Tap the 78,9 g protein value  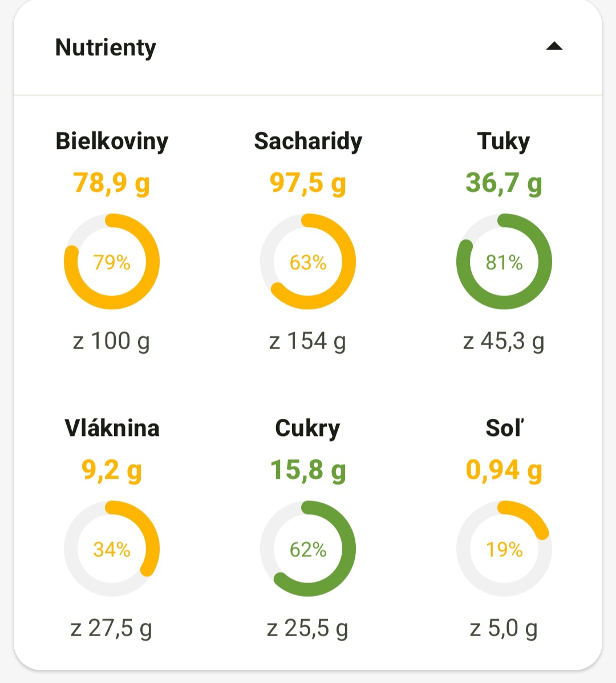[112, 183]
